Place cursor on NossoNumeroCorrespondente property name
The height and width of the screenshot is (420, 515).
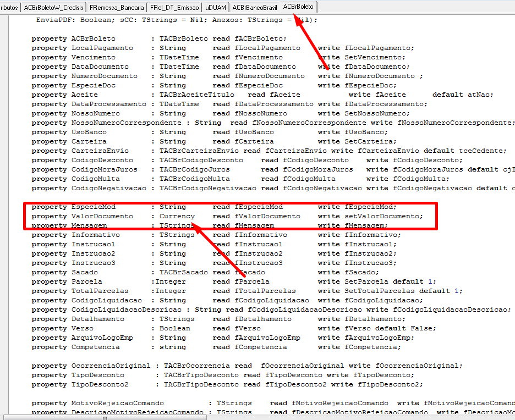coord(127,123)
